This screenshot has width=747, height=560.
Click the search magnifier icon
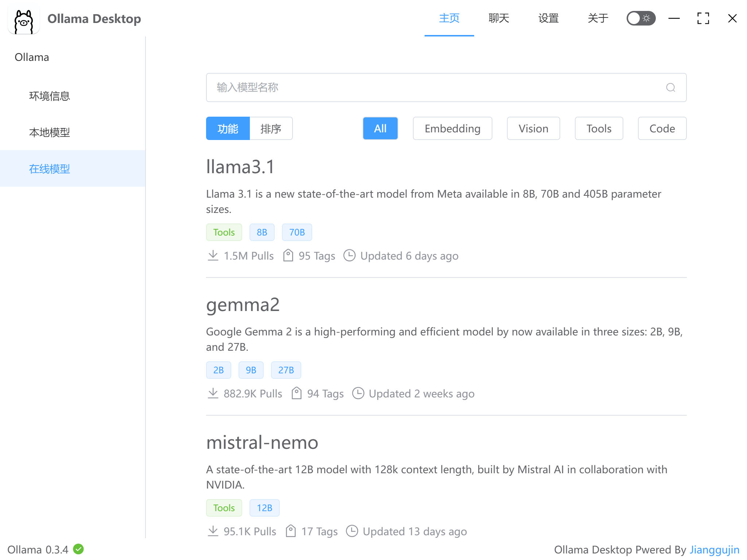tap(670, 87)
